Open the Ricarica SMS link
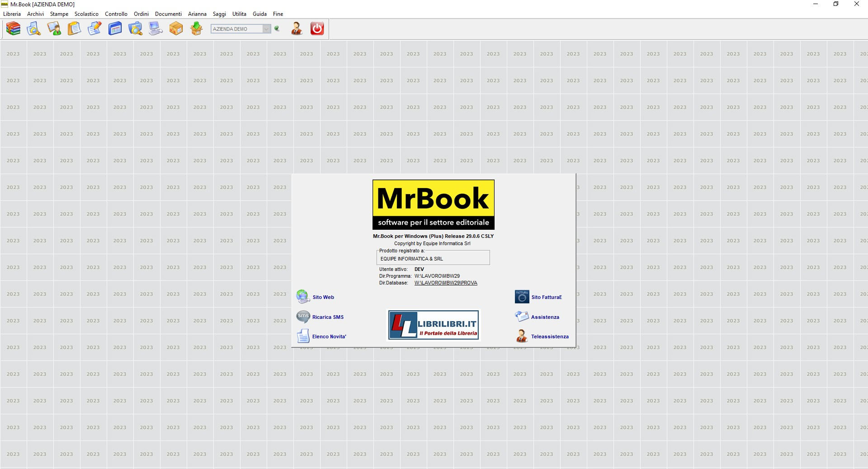Image resolution: width=868 pixels, height=469 pixels. (328, 317)
